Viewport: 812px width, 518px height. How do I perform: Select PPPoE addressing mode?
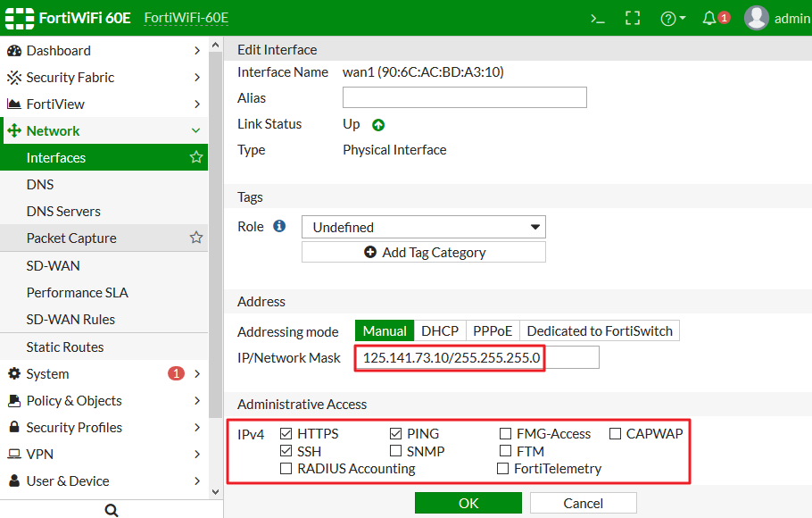(493, 330)
